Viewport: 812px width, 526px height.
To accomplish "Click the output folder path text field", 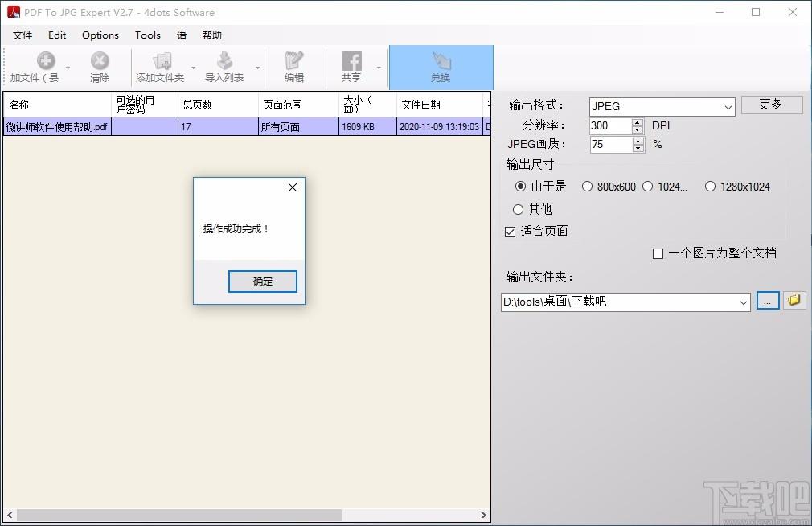I will (619, 302).
